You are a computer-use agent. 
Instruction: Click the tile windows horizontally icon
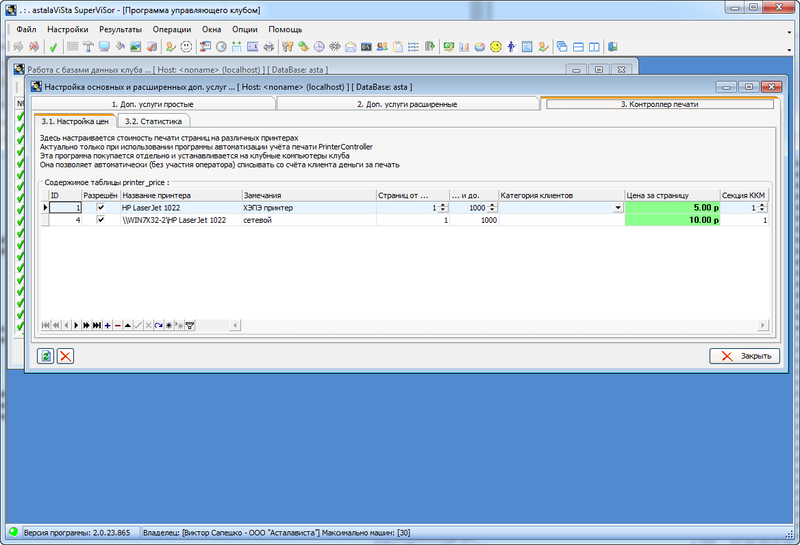coord(579,47)
